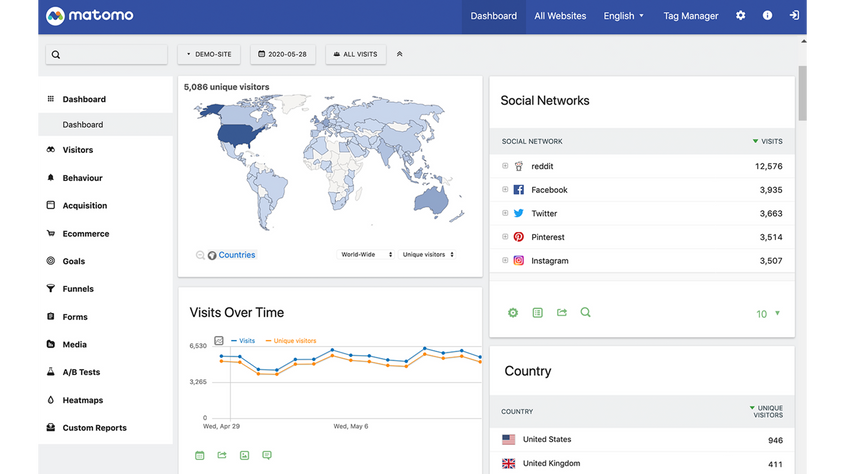This screenshot has width=844, height=474.
Task: Select Heatmaps in the sidebar
Action: [82, 400]
